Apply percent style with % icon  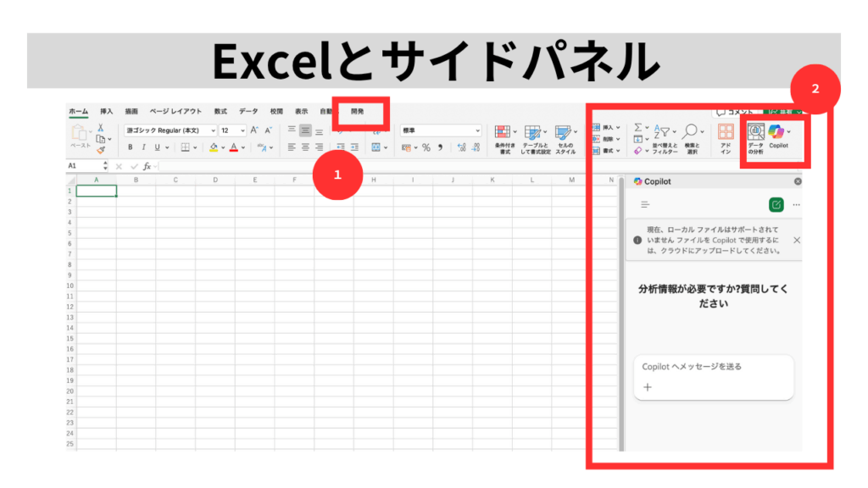[426, 147]
